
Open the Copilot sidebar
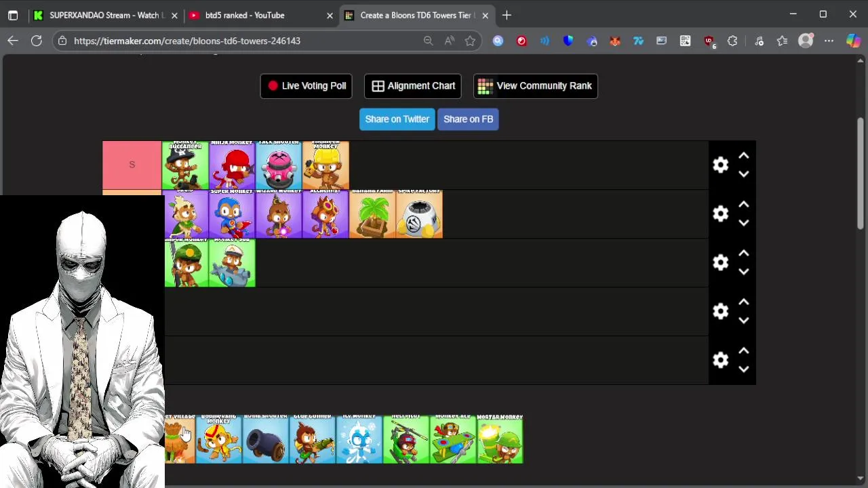click(x=853, y=41)
